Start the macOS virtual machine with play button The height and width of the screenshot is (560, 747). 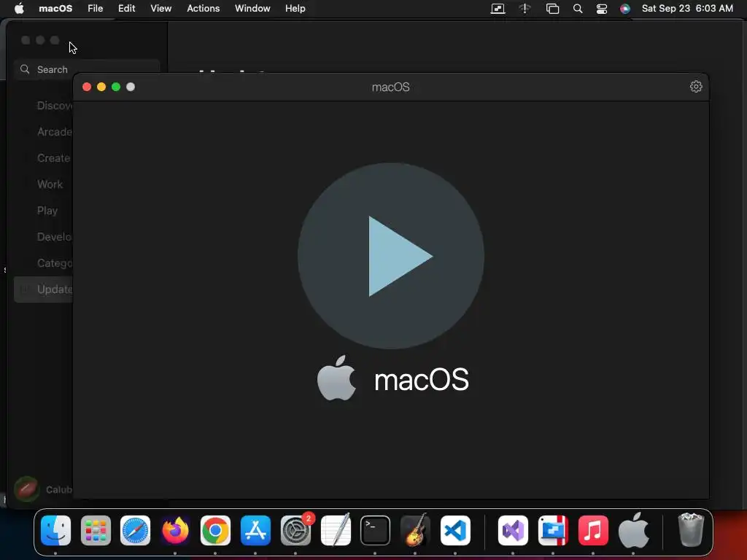point(391,256)
